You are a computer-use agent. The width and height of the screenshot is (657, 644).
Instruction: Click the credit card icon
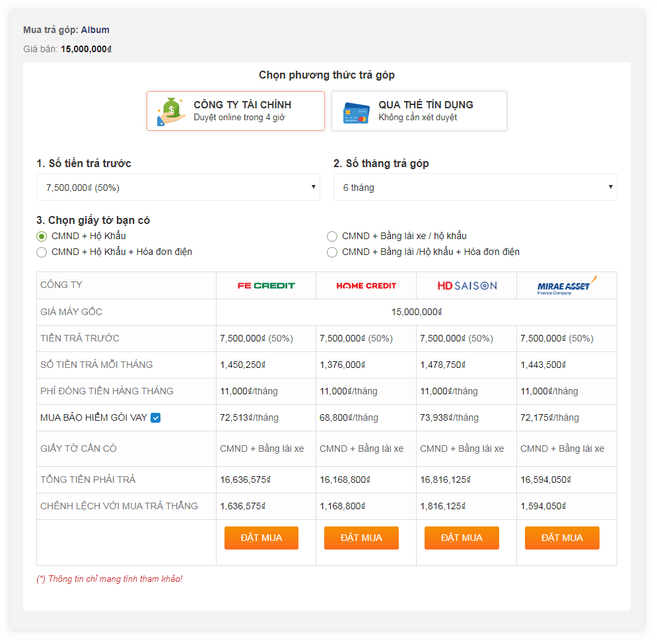356,113
